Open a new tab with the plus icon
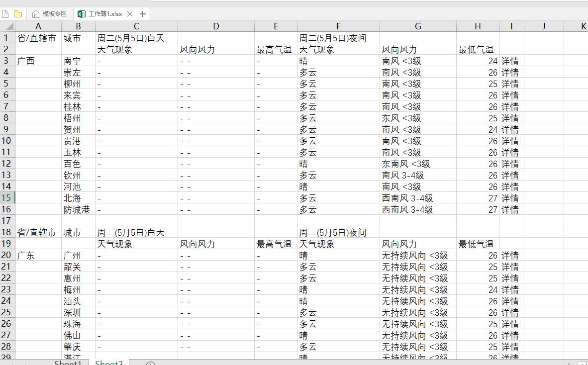The image size is (588, 365). pos(142,14)
